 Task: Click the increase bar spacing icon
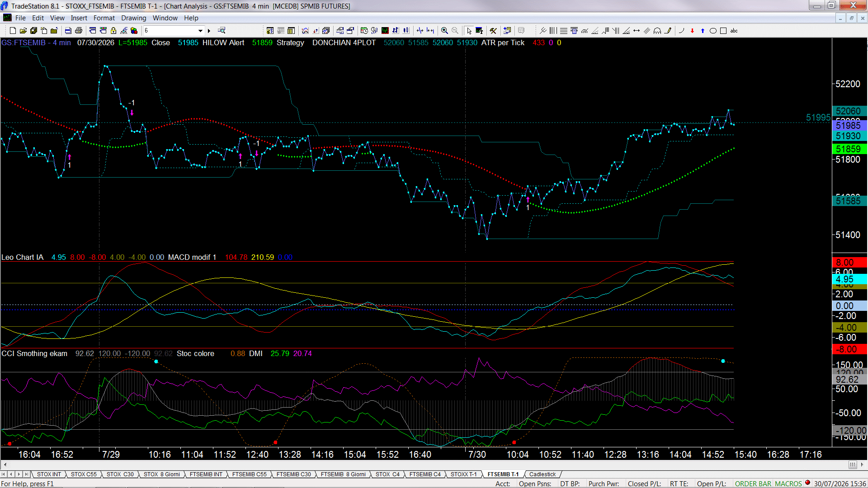coord(430,31)
